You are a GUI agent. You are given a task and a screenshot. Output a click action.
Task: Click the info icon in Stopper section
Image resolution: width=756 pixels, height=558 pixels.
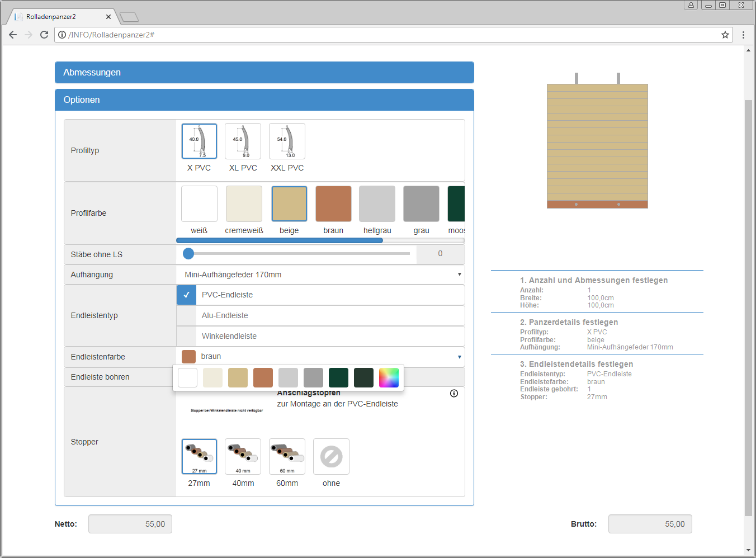point(454,393)
